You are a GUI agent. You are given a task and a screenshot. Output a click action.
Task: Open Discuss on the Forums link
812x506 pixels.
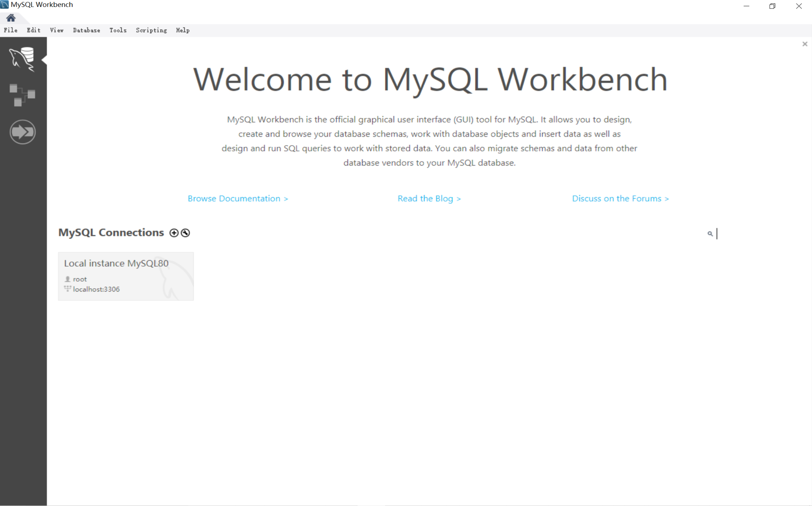[x=620, y=198]
